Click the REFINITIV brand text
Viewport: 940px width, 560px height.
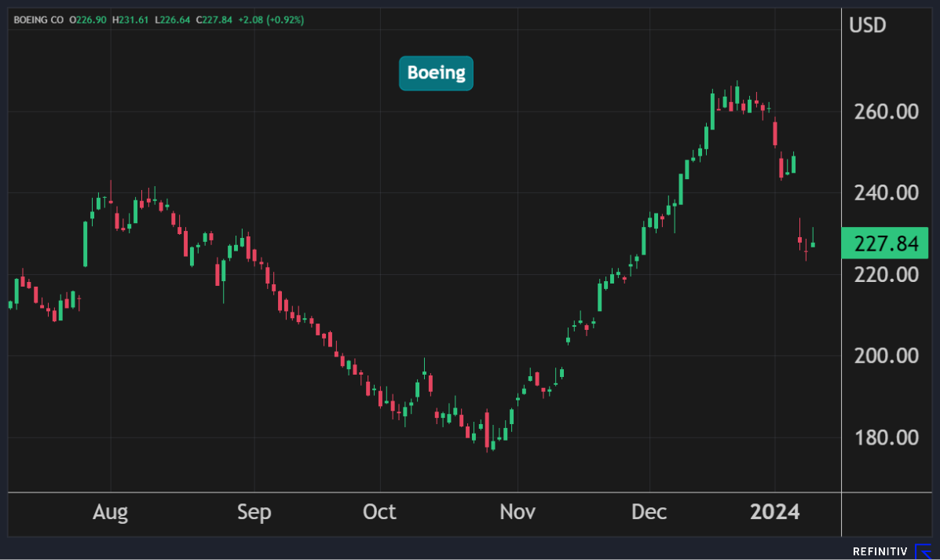[x=880, y=552]
